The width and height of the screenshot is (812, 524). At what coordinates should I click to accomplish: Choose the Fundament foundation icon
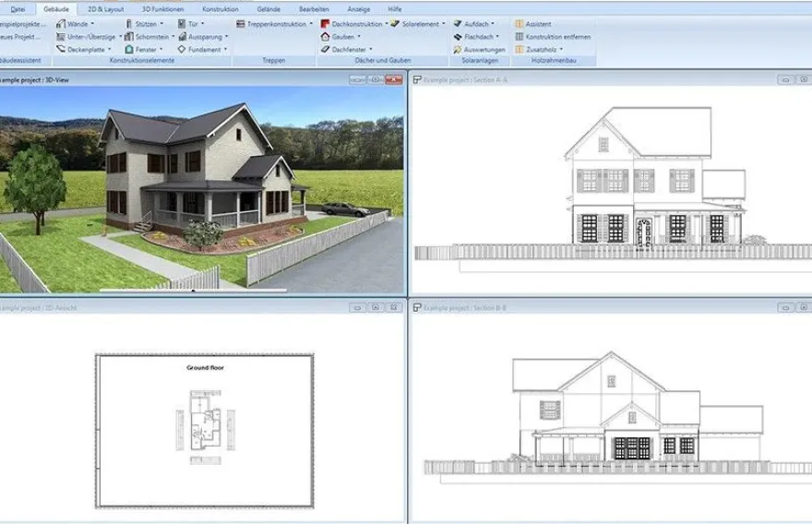(x=182, y=49)
